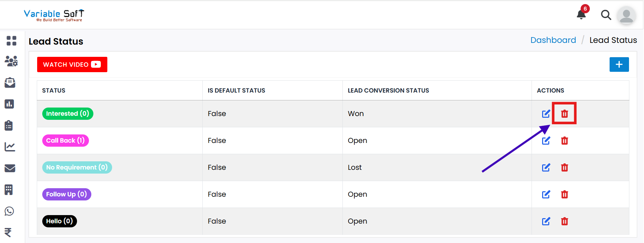
Task: Delete the Interested status
Action: pyautogui.click(x=564, y=114)
